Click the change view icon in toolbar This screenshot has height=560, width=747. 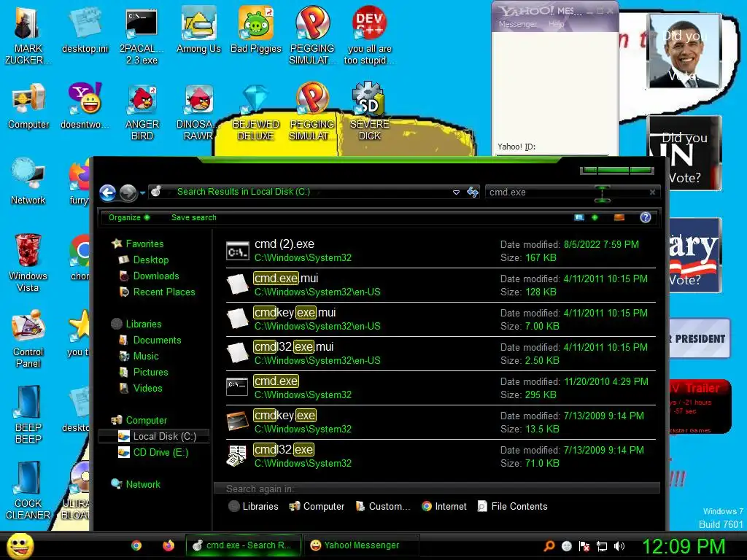point(578,217)
